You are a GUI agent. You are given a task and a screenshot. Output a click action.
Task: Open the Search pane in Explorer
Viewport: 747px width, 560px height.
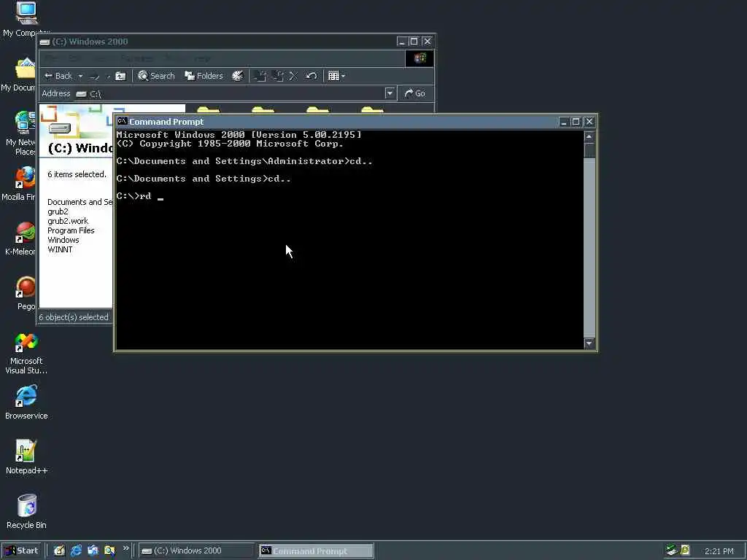tap(156, 76)
